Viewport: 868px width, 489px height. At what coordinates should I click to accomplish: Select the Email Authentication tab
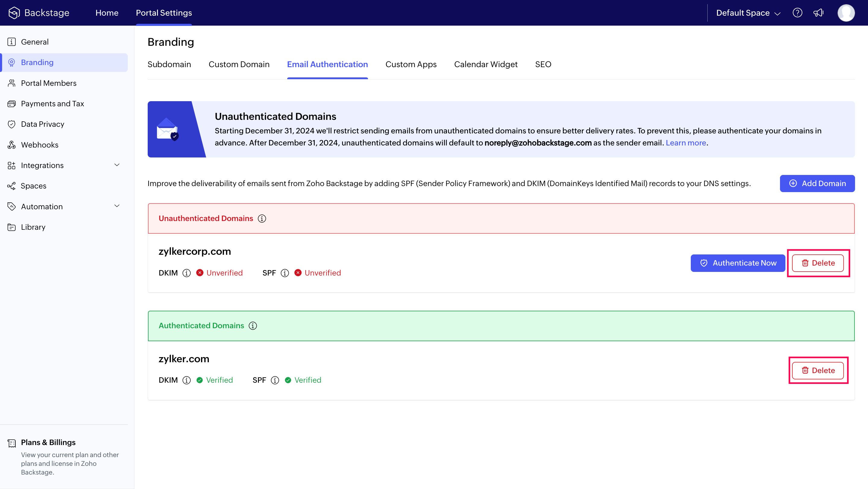click(x=327, y=64)
